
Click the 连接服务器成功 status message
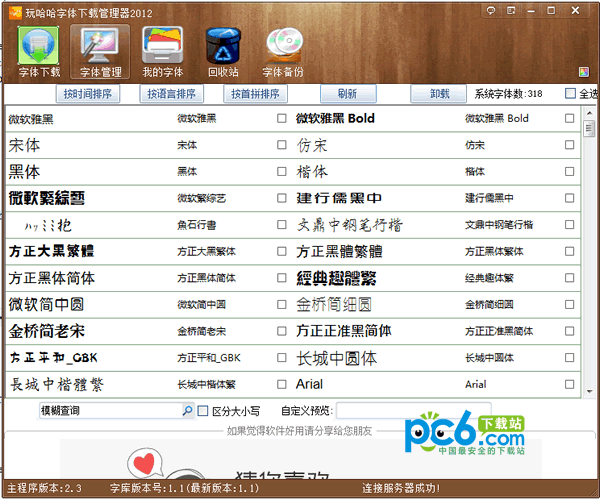(x=401, y=488)
